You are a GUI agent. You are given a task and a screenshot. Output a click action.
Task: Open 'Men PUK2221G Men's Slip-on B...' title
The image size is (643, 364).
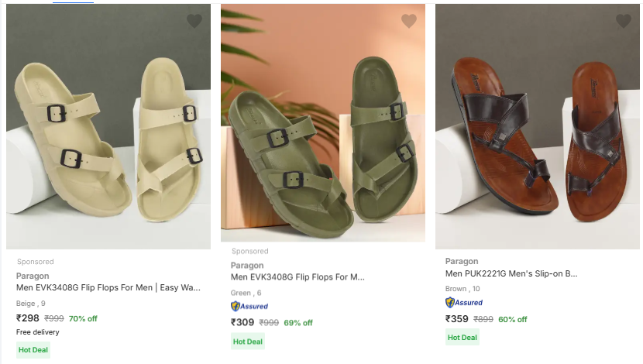(x=511, y=273)
